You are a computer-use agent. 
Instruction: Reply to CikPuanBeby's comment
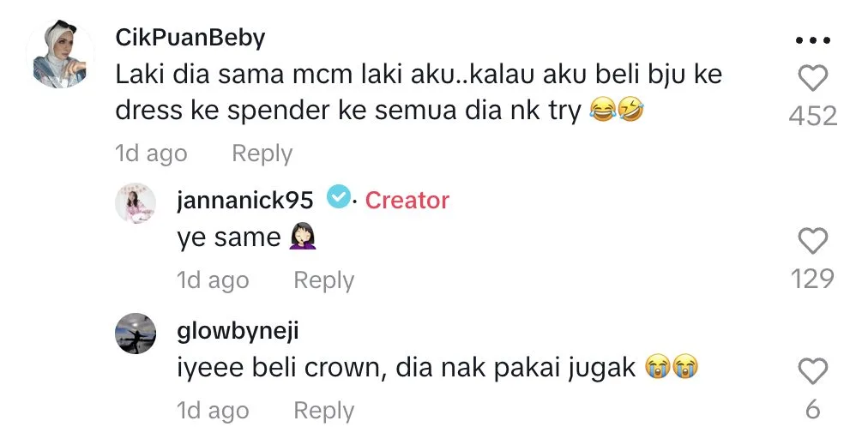(262, 153)
